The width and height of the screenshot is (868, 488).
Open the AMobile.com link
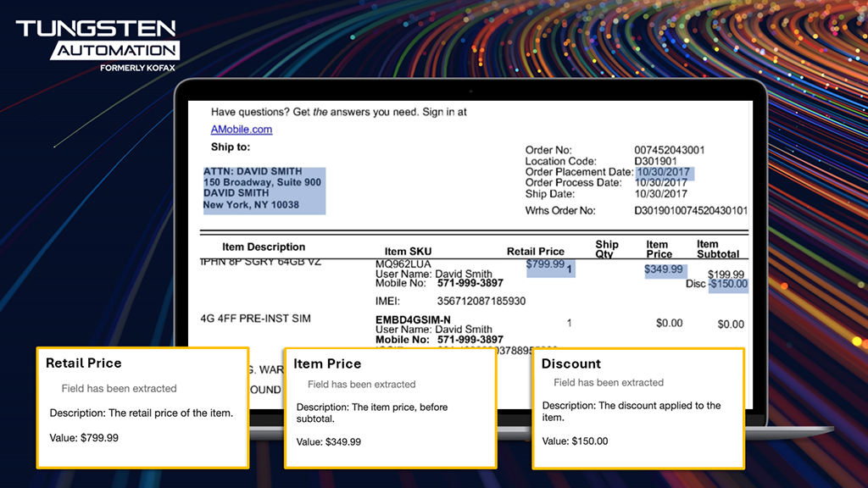click(x=242, y=130)
